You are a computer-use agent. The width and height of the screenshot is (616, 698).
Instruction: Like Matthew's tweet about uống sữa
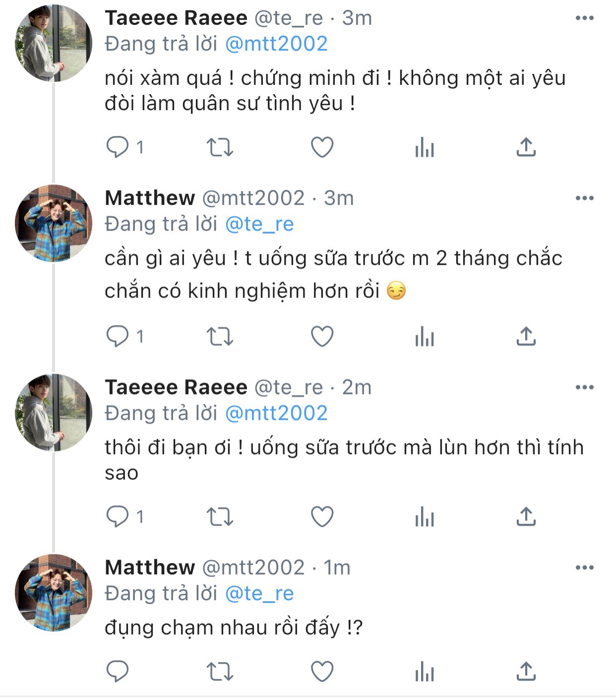(x=322, y=337)
